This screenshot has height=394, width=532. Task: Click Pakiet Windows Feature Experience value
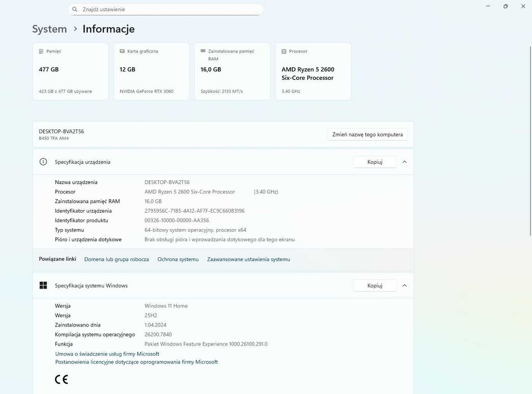point(206,344)
